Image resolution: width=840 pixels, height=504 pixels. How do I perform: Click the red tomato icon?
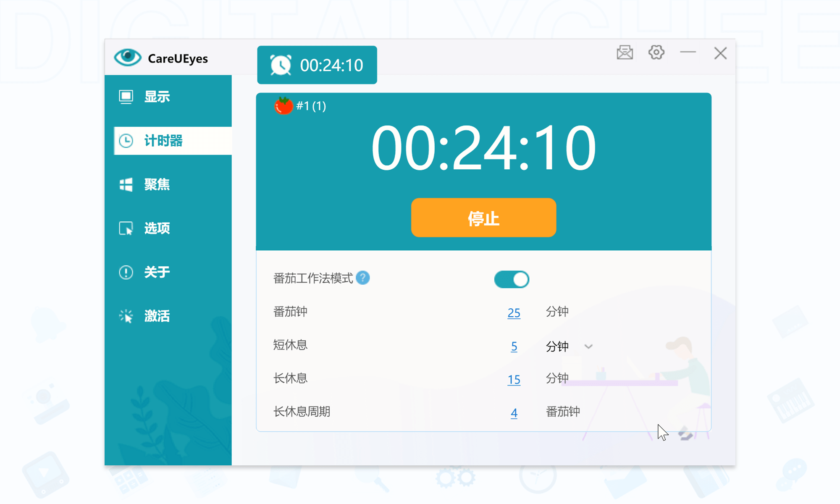(x=283, y=106)
